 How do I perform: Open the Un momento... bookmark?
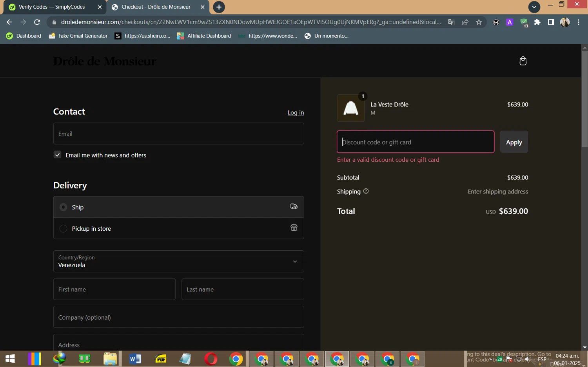[x=326, y=36]
